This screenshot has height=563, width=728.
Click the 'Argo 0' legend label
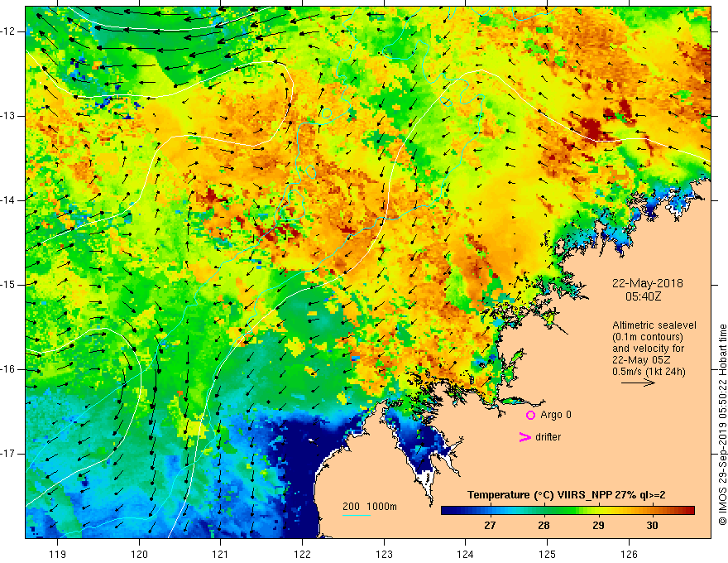556,415
